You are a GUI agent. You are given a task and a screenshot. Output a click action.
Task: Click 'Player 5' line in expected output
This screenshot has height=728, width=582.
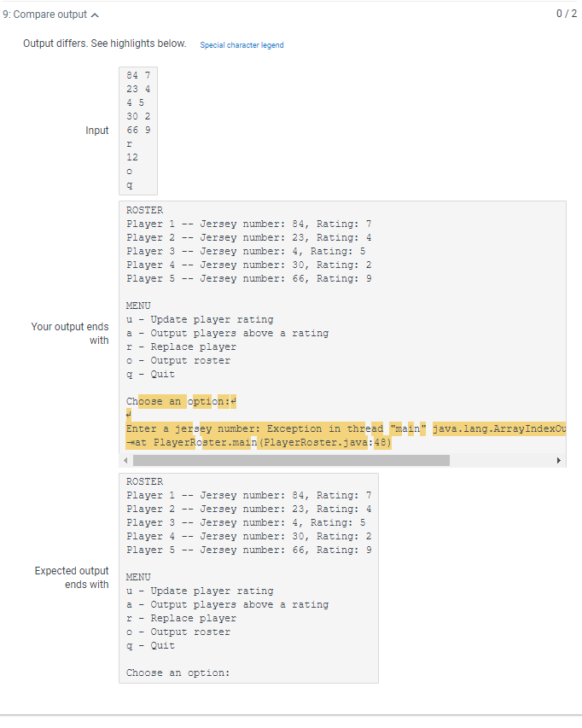click(249, 550)
